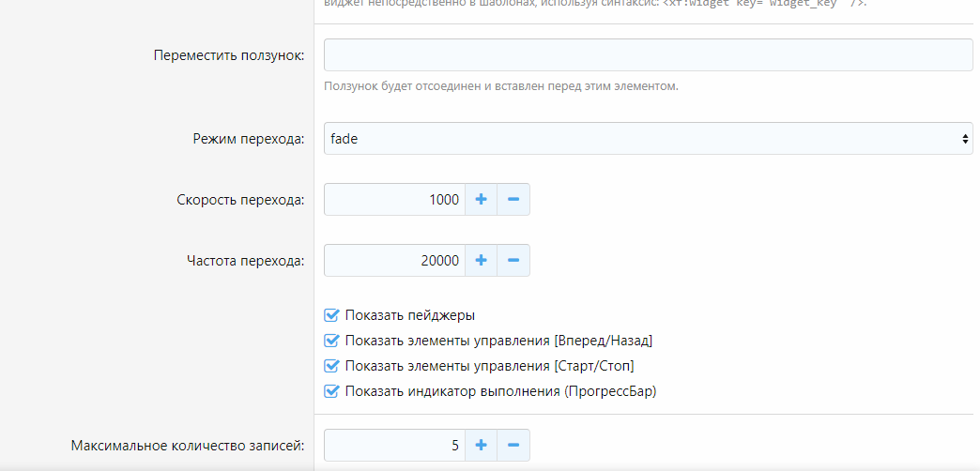Click the Переместить ползунок label

click(228, 55)
